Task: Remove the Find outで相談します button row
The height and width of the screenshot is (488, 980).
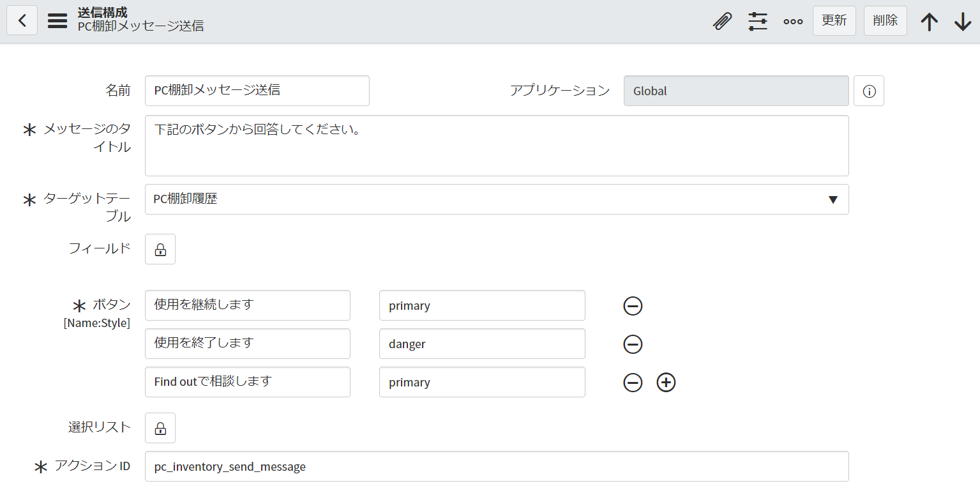Action: click(x=633, y=383)
